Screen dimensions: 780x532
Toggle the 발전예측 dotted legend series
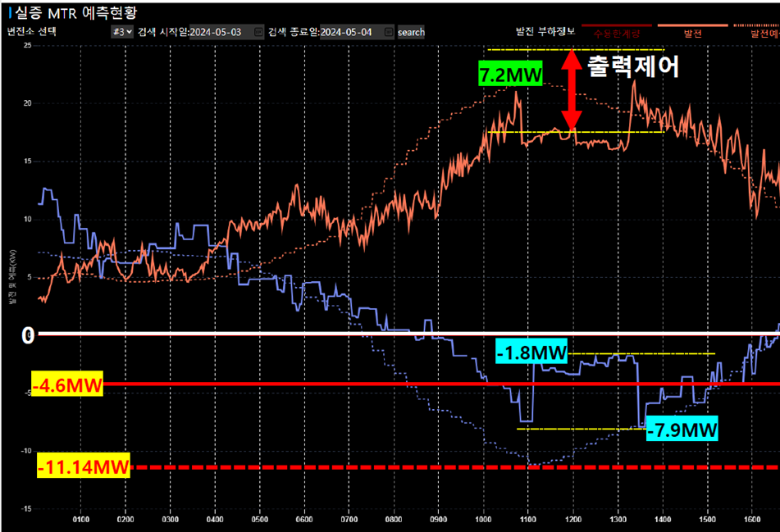763,33
